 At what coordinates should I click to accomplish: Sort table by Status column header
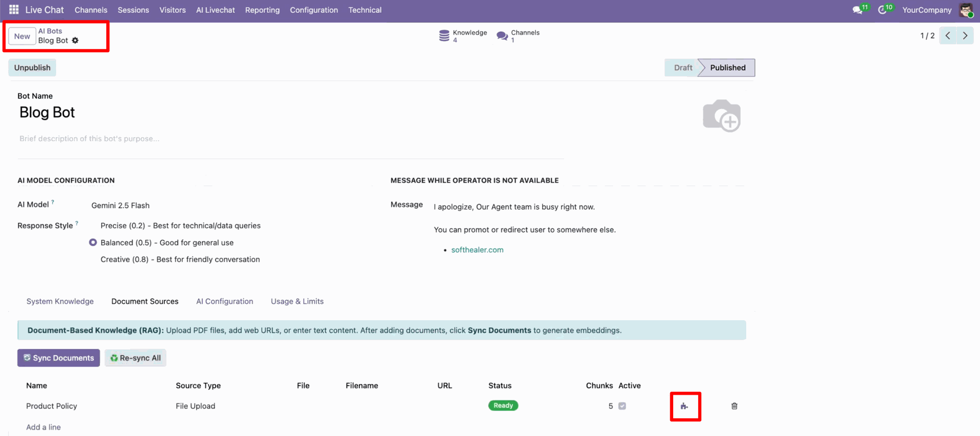point(500,386)
